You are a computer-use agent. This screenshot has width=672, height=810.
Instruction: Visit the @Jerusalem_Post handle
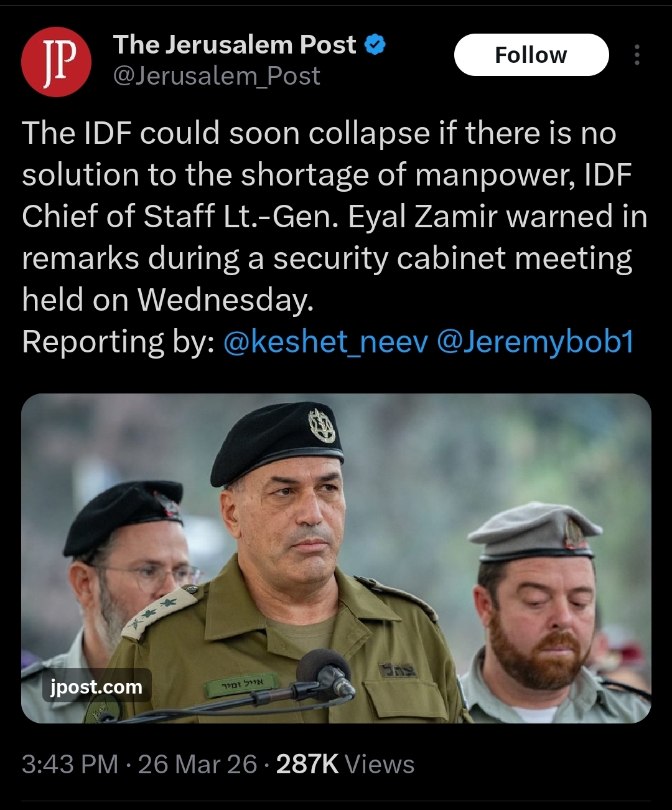(217, 76)
